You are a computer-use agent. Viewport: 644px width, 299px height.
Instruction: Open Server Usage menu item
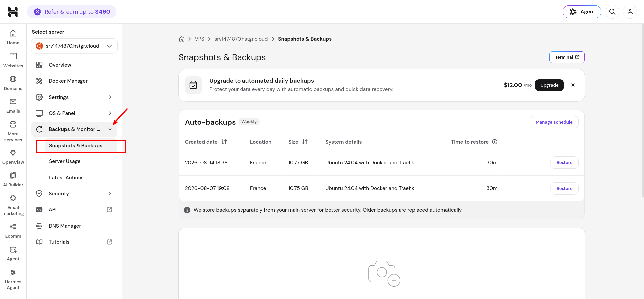(81, 161)
